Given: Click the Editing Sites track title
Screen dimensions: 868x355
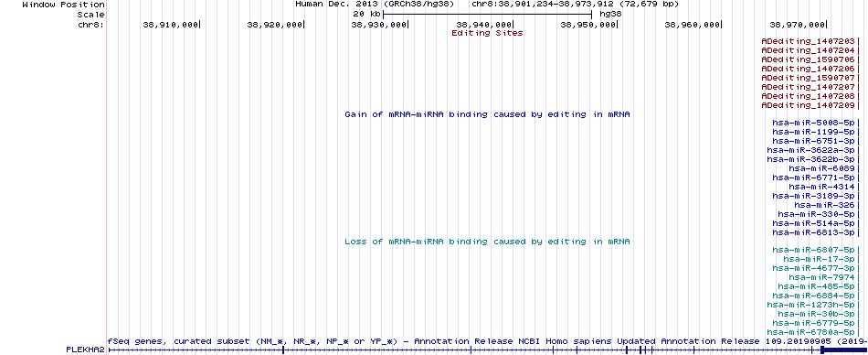Looking at the screenshot, I should [x=487, y=33].
